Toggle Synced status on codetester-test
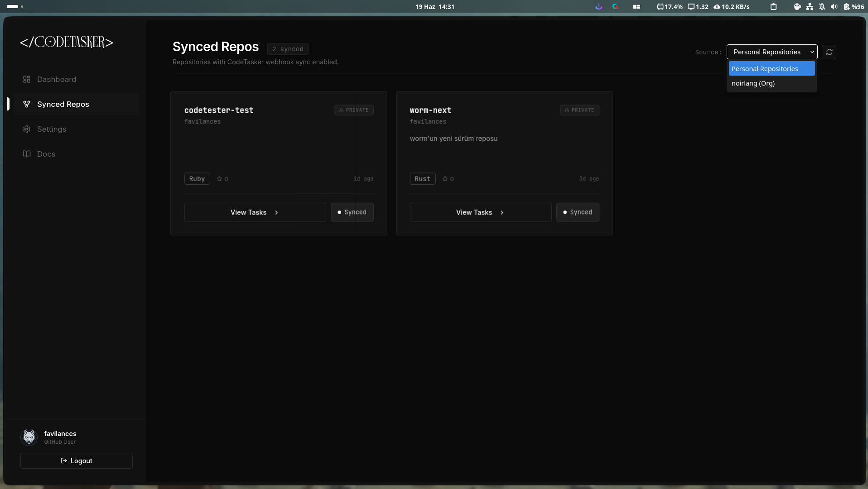 352,212
